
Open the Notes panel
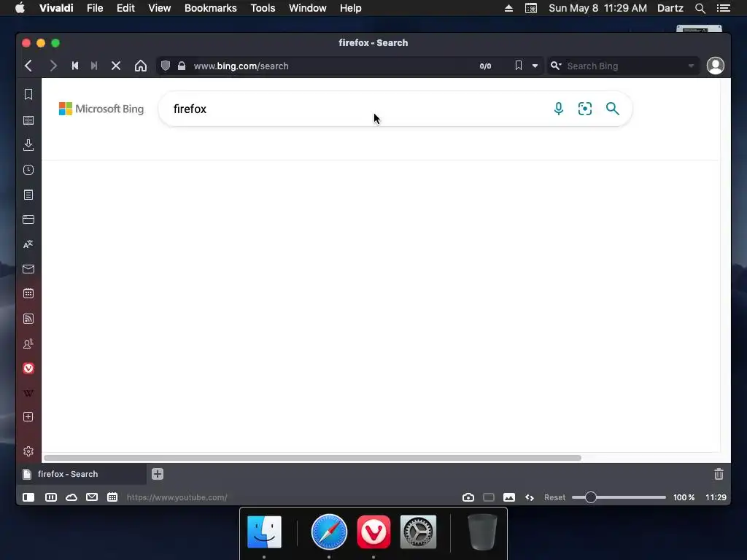tap(28, 195)
